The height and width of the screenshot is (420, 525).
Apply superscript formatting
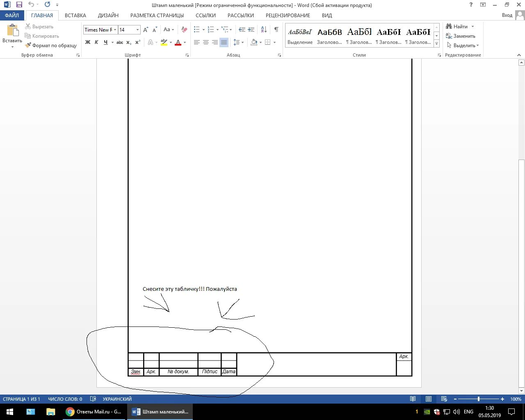click(x=138, y=42)
